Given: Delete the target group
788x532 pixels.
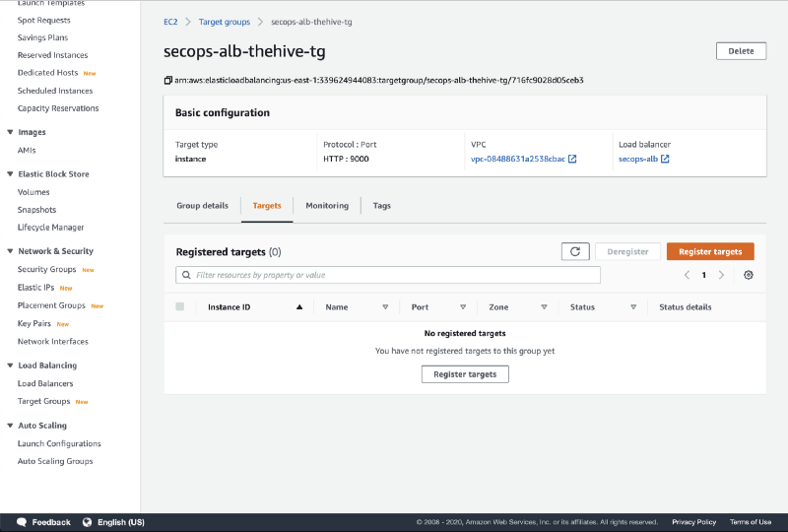Looking at the screenshot, I should click(x=741, y=51).
